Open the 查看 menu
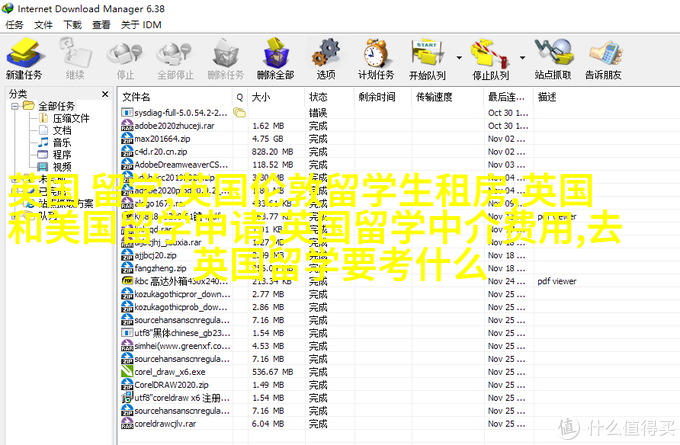This screenshot has height=445, width=680. click(101, 25)
